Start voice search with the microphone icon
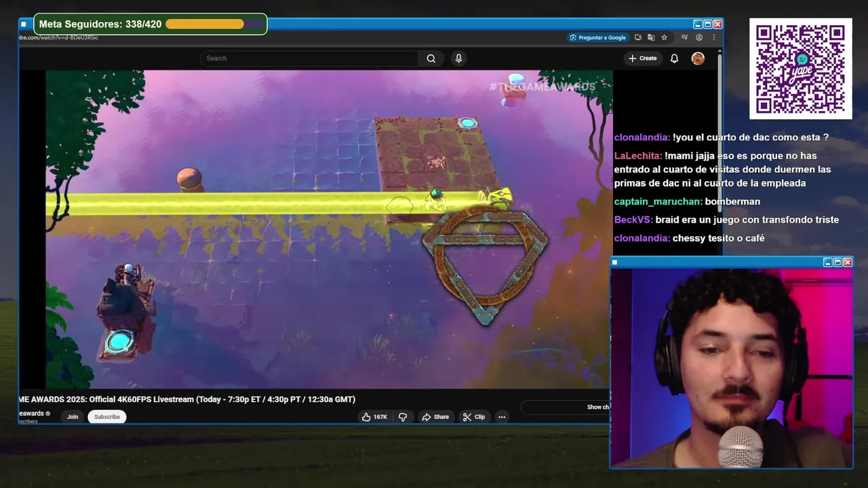Screen dimensions: 868x488 (458, 58)
